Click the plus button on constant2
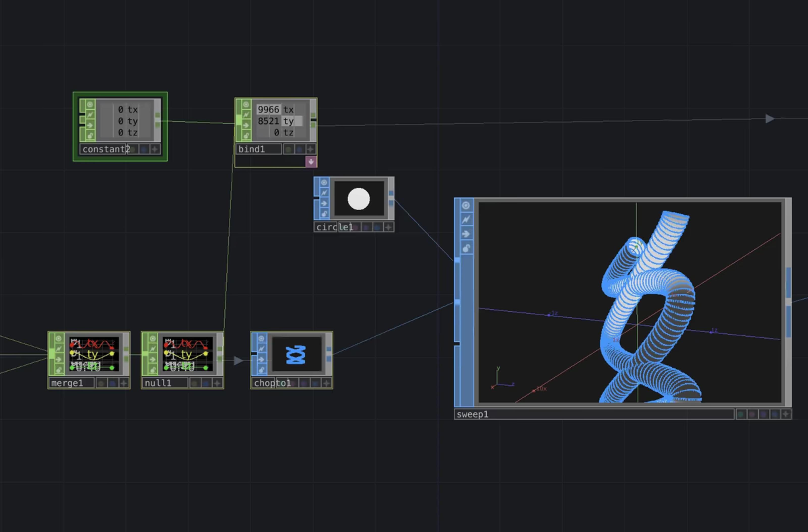Viewport: 808px width, 532px height. coord(155,149)
